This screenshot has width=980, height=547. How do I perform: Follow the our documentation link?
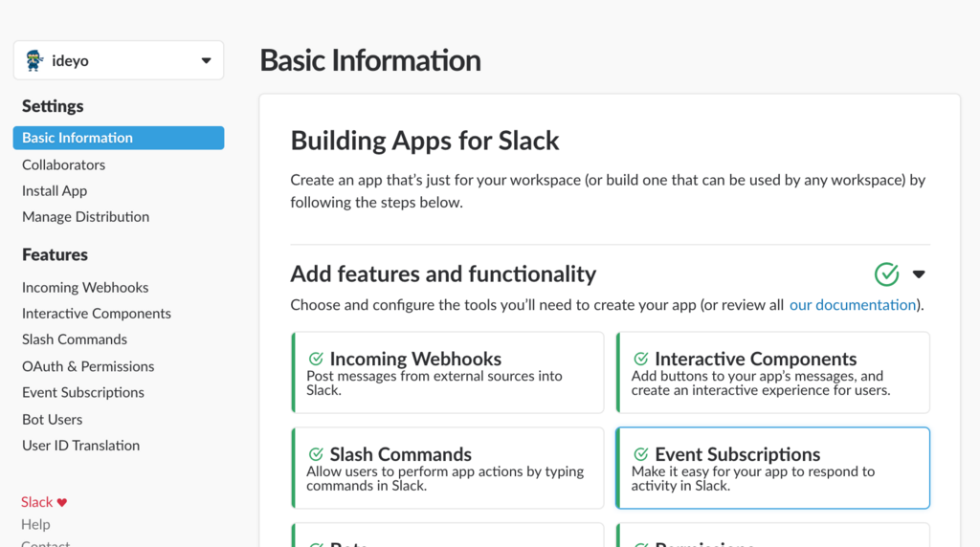pos(853,305)
